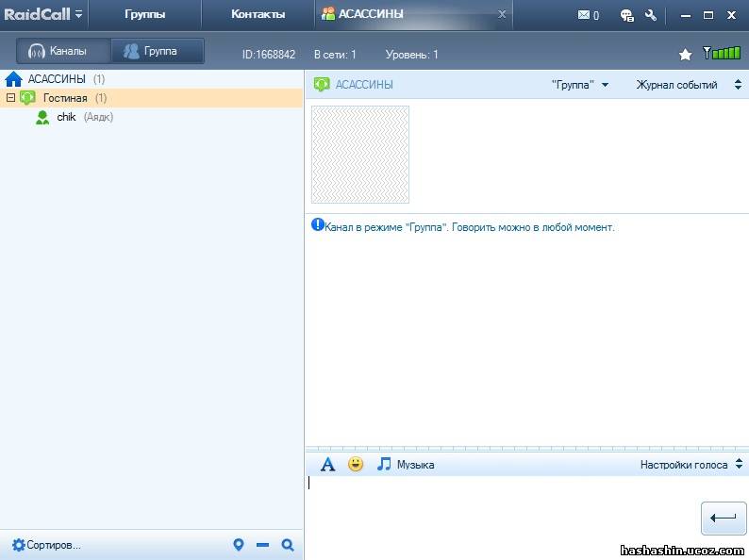Click the Гостиная channel speech icon
Screen dimensions: 749x560
tap(27, 98)
